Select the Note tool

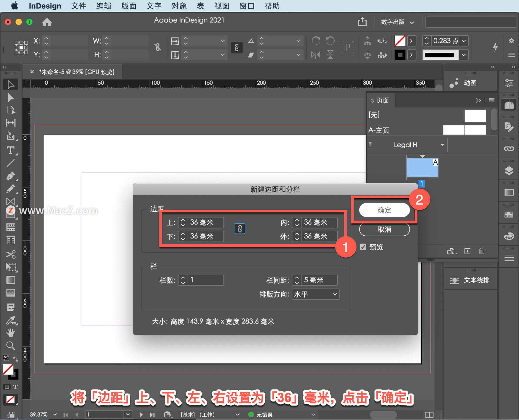[x=11, y=307]
